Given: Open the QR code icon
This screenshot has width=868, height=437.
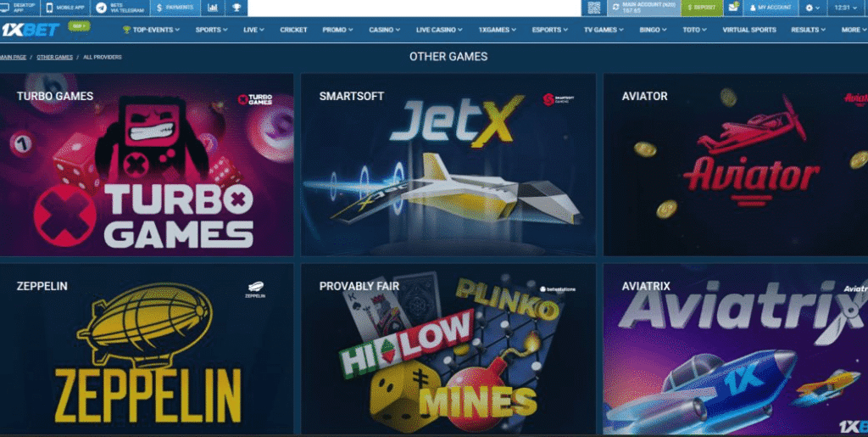Looking at the screenshot, I should (593, 8).
